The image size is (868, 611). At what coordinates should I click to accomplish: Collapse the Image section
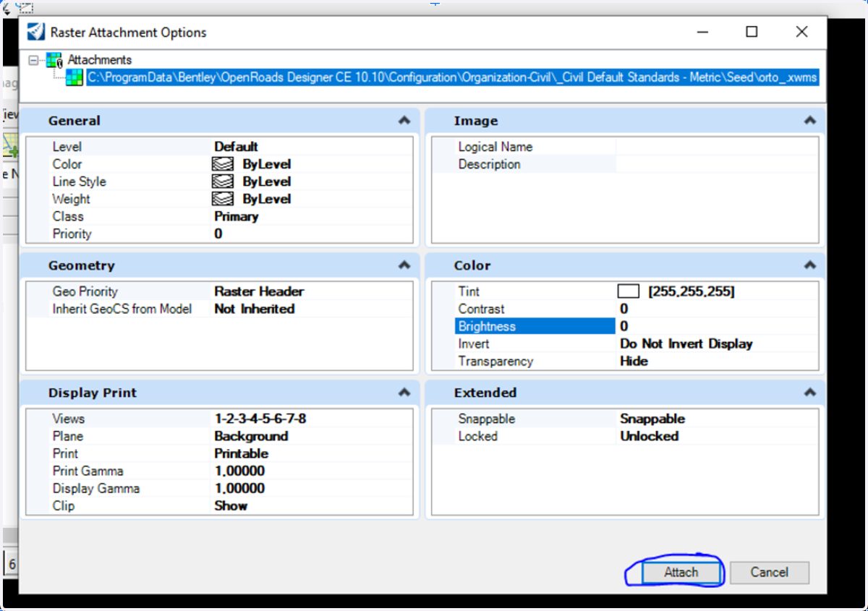coord(809,121)
